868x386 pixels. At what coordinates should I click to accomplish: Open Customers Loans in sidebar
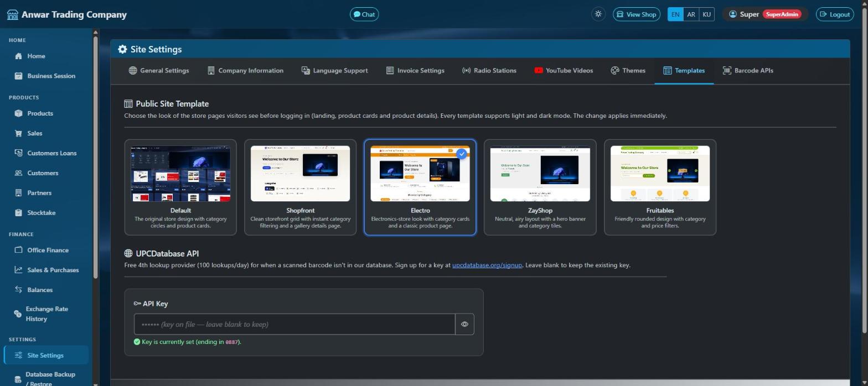pos(46,153)
